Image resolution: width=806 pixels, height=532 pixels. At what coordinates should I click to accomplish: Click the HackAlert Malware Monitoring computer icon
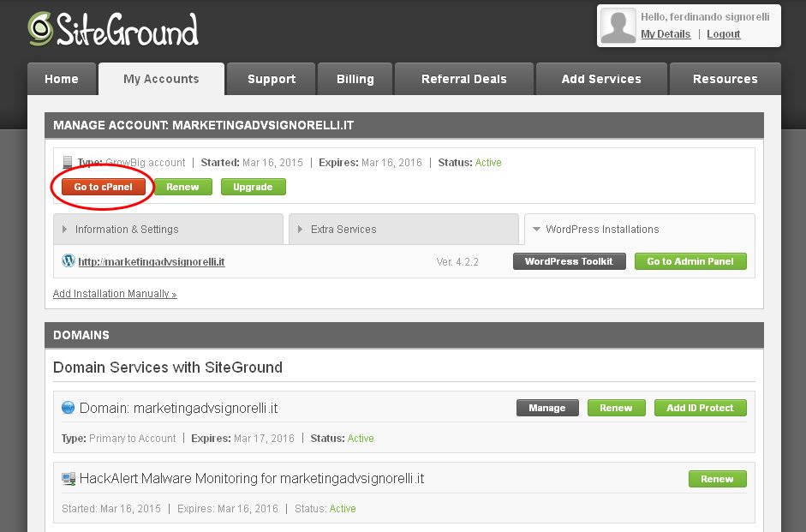tap(69, 479)
